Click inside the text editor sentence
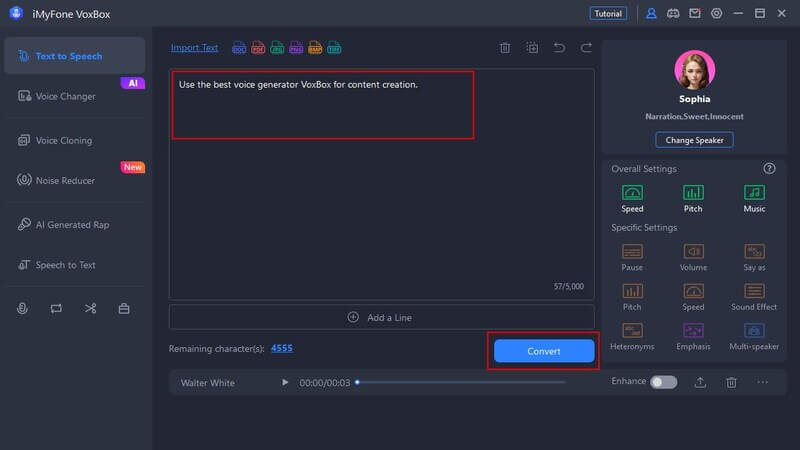 point(298,85)
